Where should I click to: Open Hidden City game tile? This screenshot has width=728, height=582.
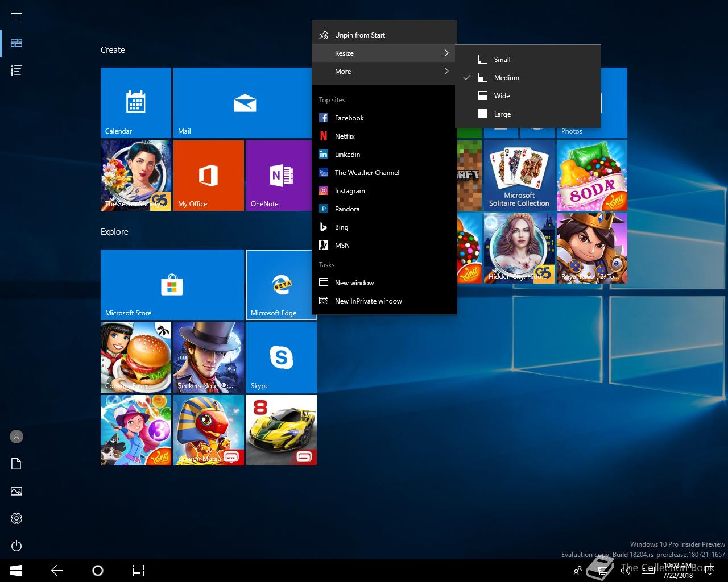click(x=519, y=248)
